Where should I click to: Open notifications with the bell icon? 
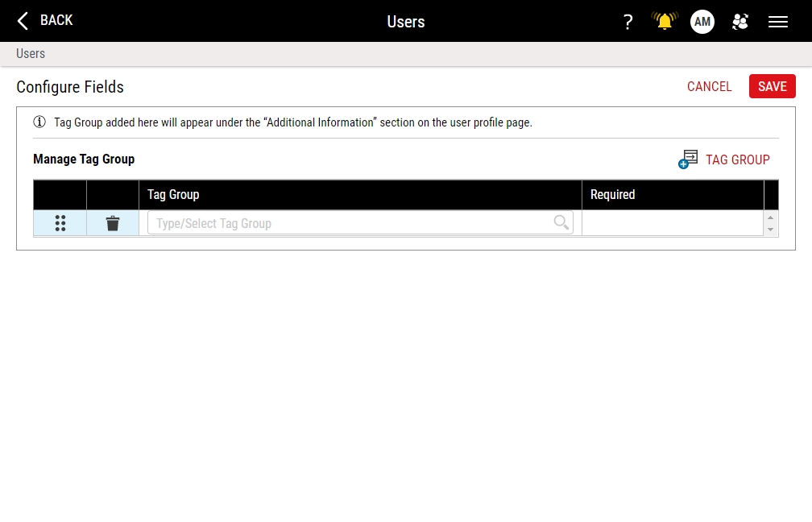pyautogui.click(x=664, y=22)
